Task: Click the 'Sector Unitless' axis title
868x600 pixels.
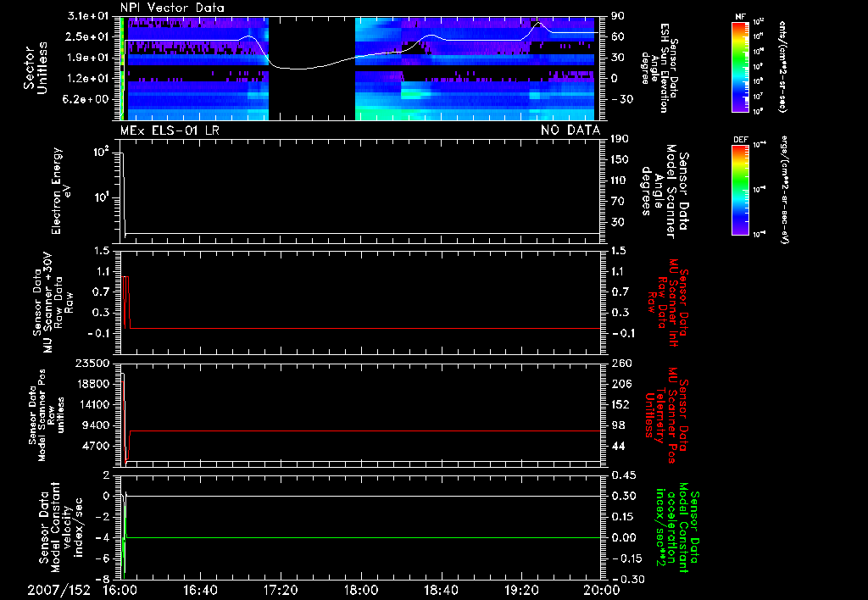Action: [36, 68]
